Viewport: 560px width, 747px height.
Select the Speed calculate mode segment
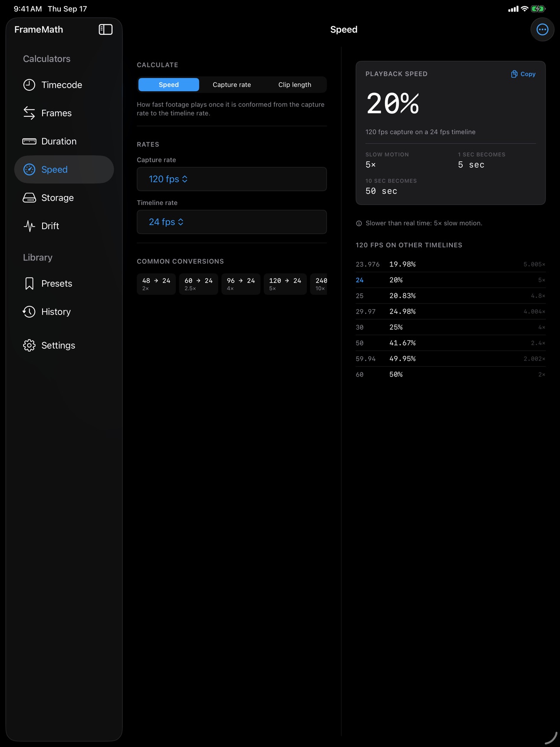(x=169, y=85)
